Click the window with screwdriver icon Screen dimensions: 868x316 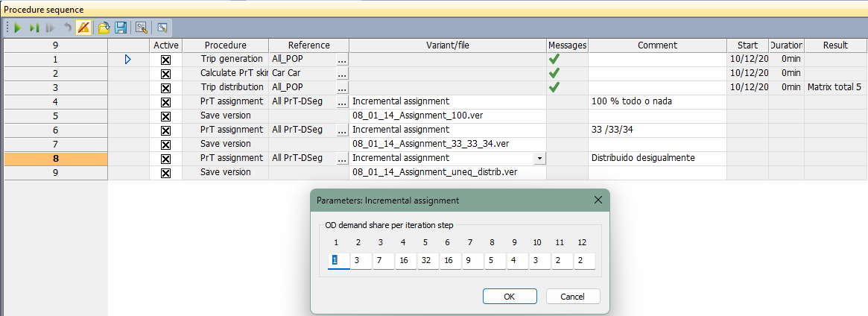tap(162, 28)
